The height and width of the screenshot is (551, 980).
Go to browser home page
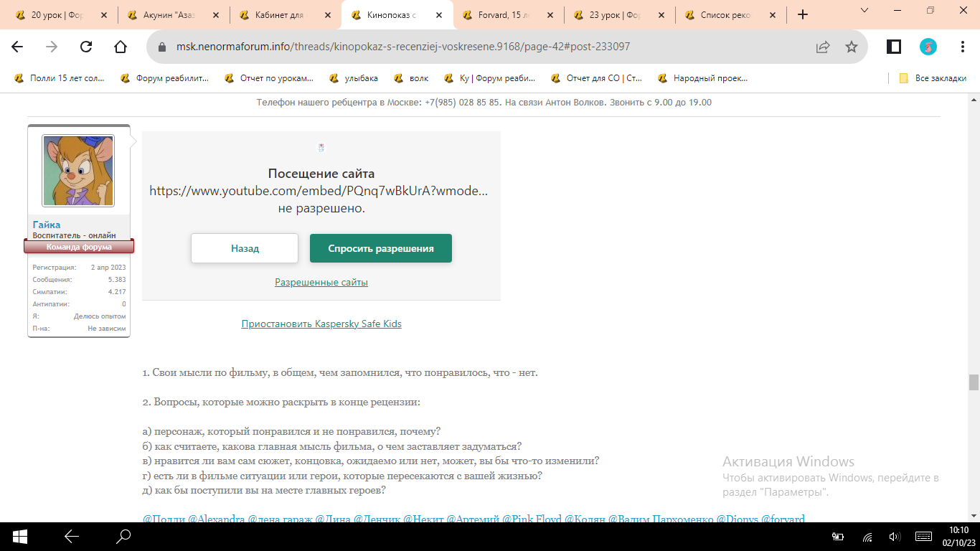pos(121,47)
